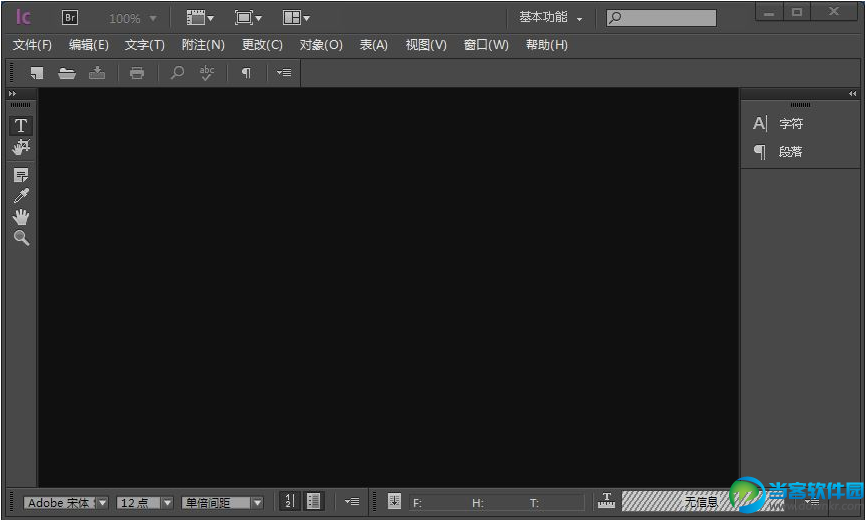Open the bottom bar flyout menu next to the paragraph styles icon
The image size is (865, 520).
tap(352, 501)
